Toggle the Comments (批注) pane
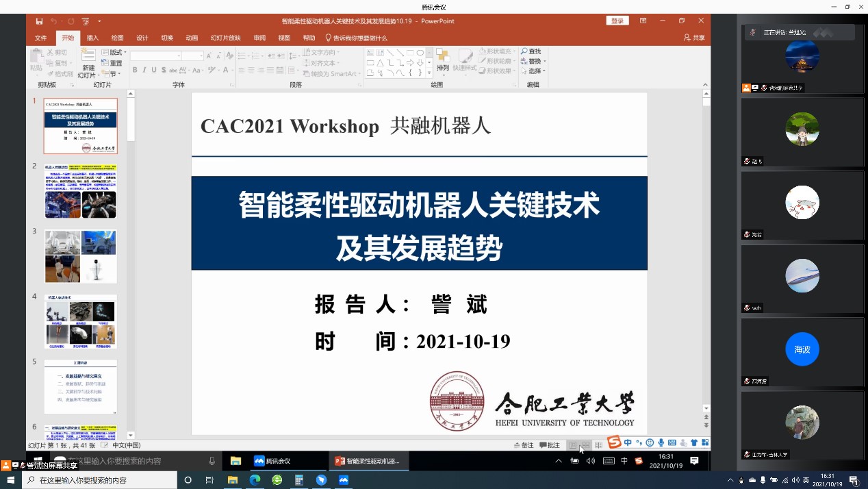Image resolution: width=868 pixels, height=489 pixels. [x=550, y=444]
